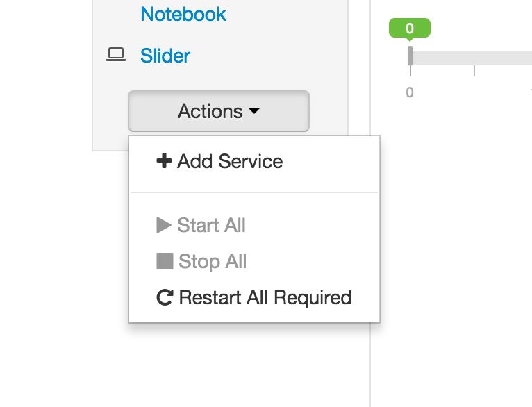Click the circular restart arrow icon
Screen dimensions: 532x407
165,298
